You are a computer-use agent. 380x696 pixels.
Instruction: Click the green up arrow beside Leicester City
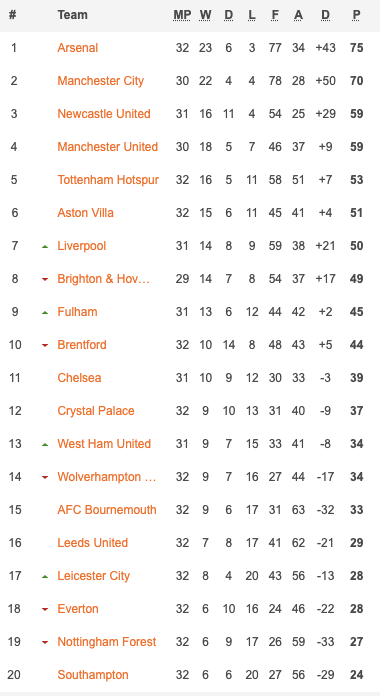(x=45, y=577)
